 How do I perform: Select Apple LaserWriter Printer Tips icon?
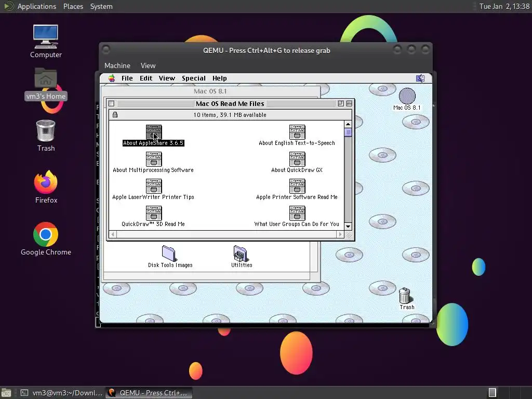154,186
